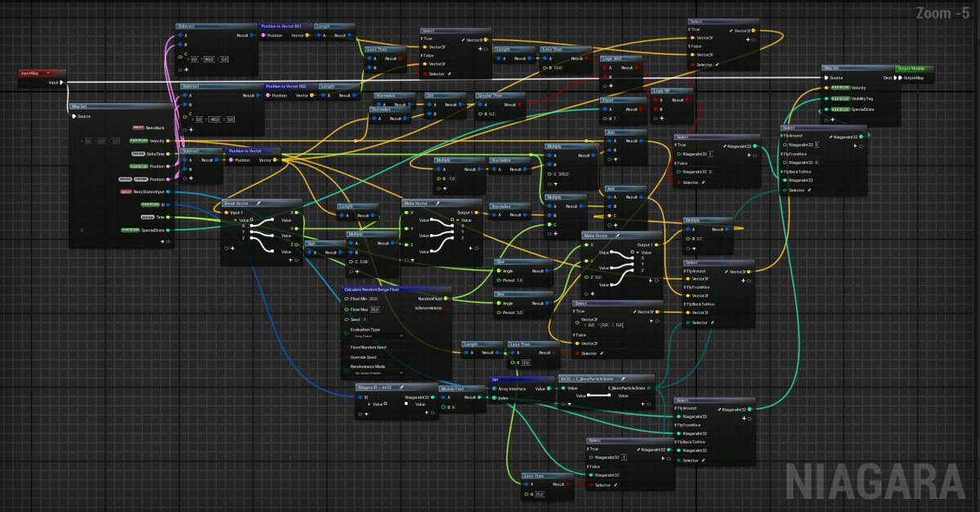980x512 pixels.
Task: Enable the Fixed Random Seed checkbox
Action: click(345, 348)
